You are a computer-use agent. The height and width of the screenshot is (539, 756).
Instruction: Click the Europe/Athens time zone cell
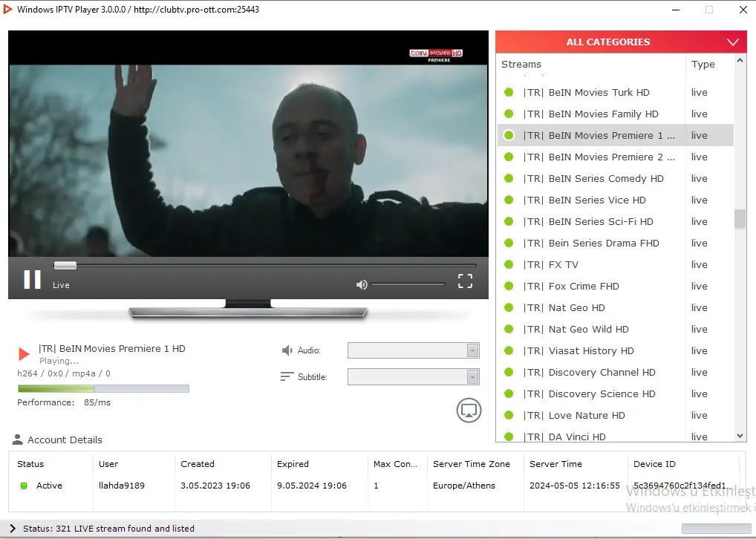464,486
